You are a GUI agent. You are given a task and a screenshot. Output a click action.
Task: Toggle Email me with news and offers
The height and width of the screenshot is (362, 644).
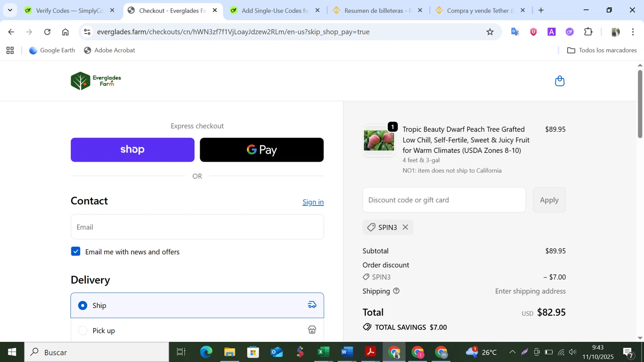76,251
